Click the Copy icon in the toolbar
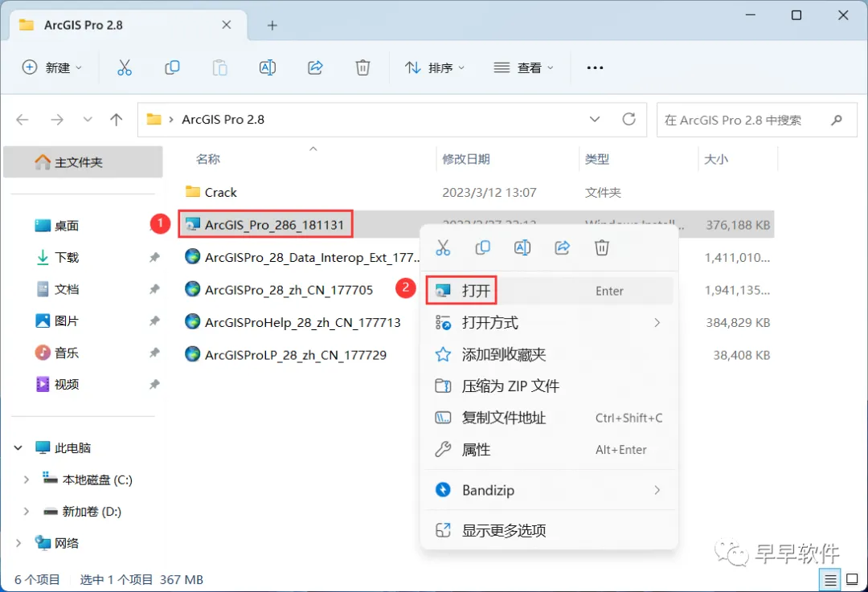 point(172,67)
